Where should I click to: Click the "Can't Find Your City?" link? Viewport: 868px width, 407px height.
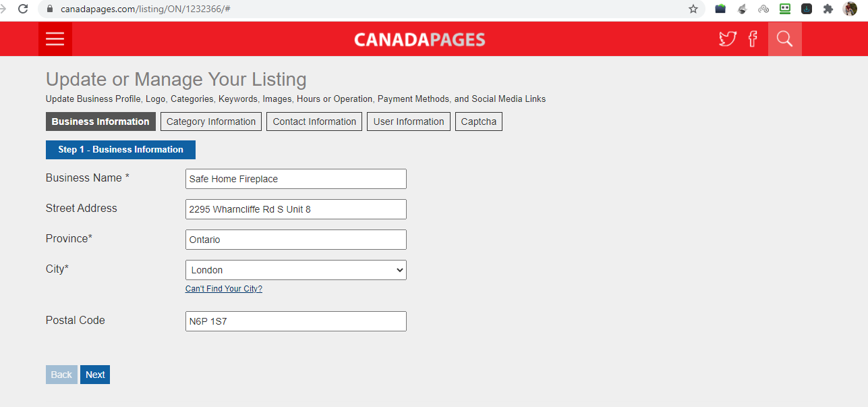coord(224,289)
